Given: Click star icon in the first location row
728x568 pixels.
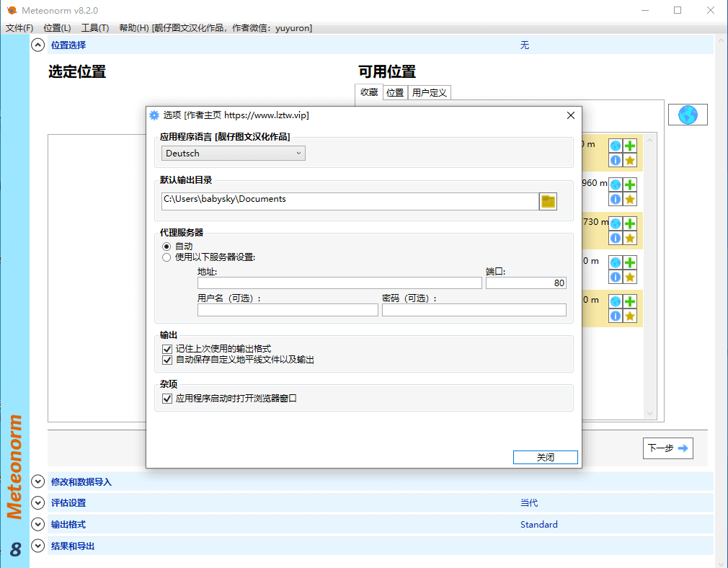Looking at the screenshot, I should (x=630, y=160).
